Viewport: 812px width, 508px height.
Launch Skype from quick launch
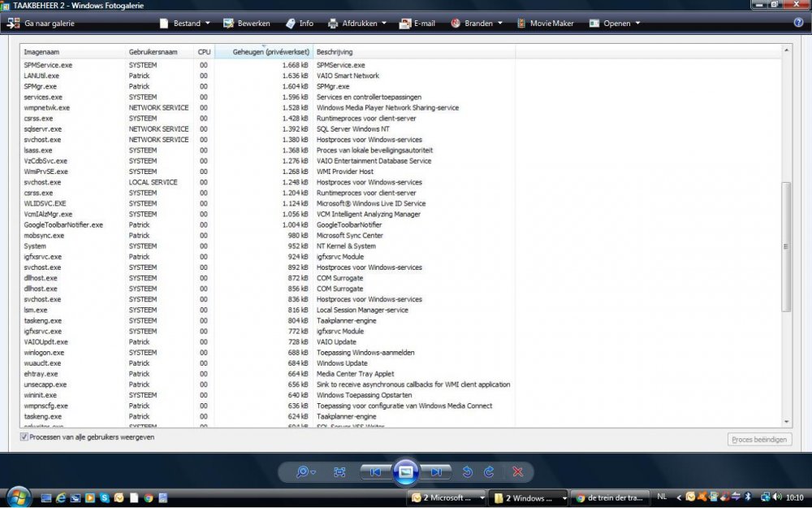click(x=105, y=497)
